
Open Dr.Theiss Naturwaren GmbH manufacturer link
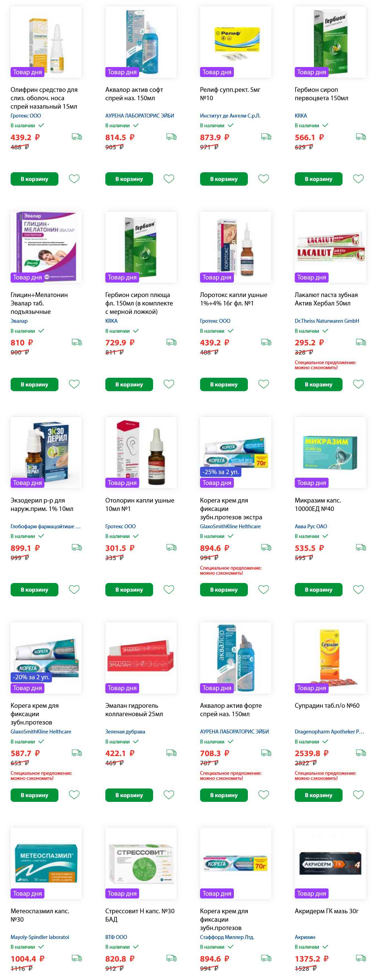327,321
